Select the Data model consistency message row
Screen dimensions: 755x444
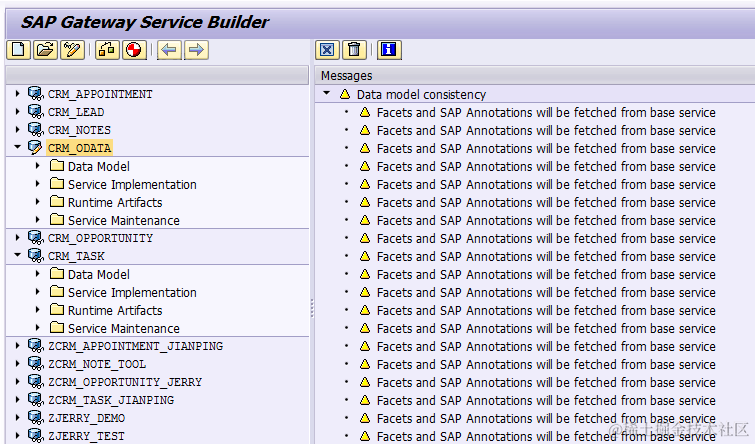click(534, 94)
